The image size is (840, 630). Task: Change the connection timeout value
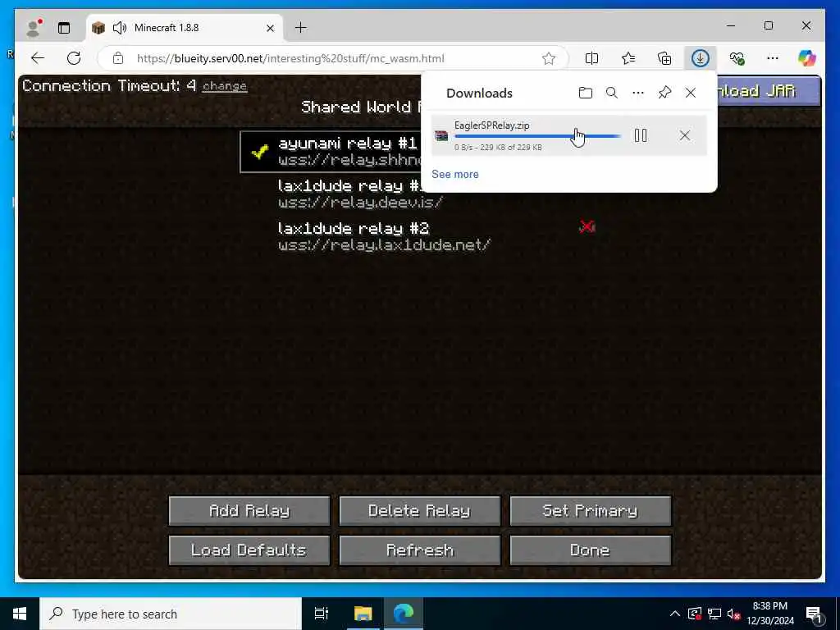225,86
